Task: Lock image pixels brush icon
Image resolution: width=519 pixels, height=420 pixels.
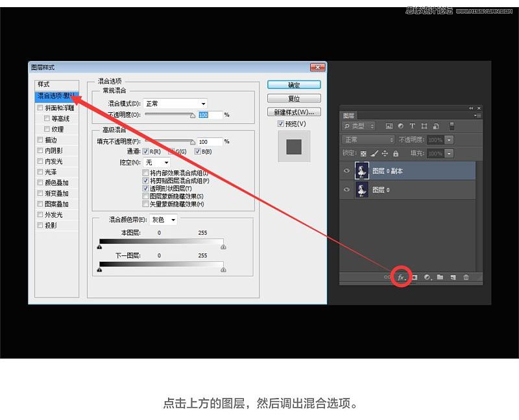Action: 374,154
